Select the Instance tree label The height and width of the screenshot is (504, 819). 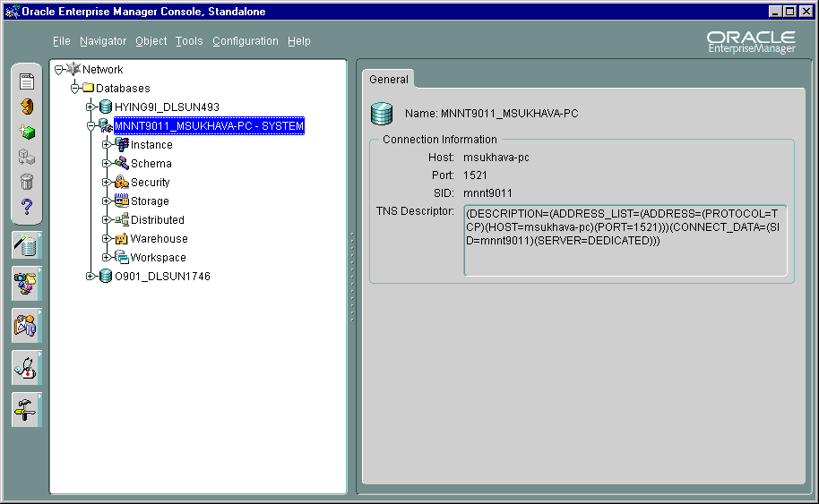[x=151, y=144]
